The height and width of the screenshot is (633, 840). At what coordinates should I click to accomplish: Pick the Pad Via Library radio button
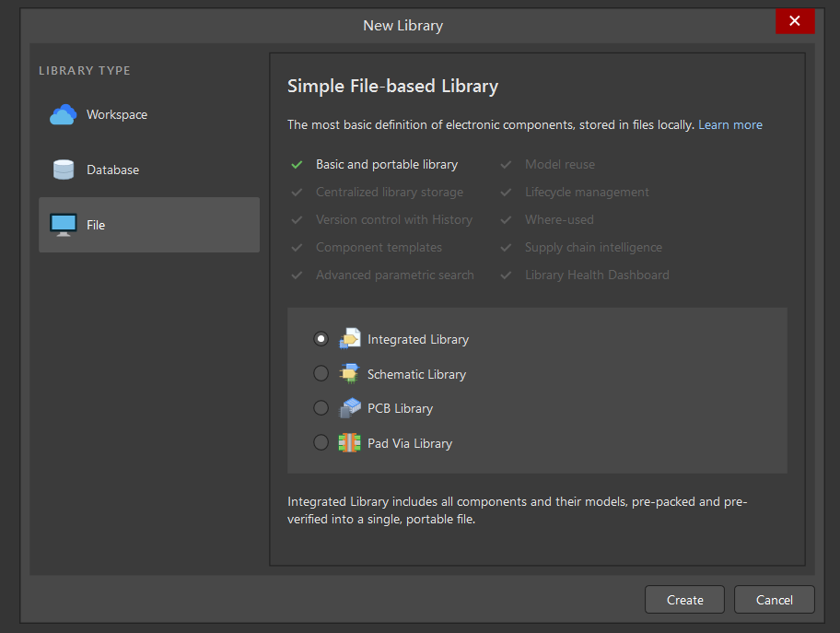[321, 443]
